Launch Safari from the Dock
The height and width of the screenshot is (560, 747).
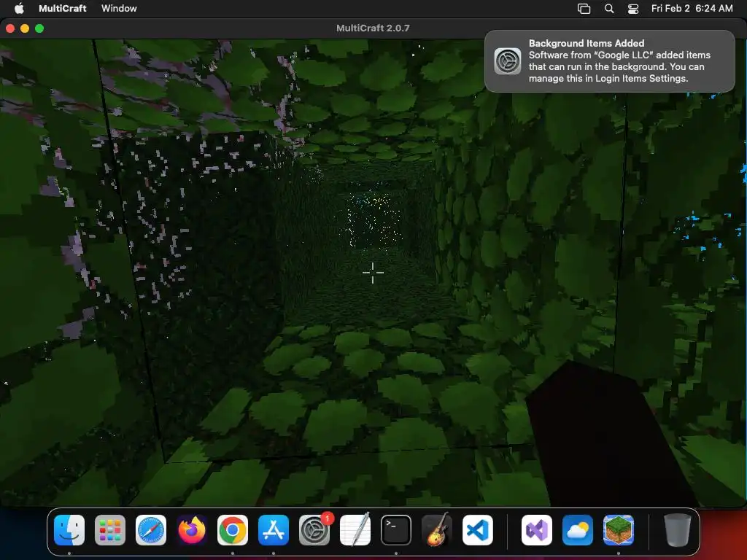click(151, 530)
